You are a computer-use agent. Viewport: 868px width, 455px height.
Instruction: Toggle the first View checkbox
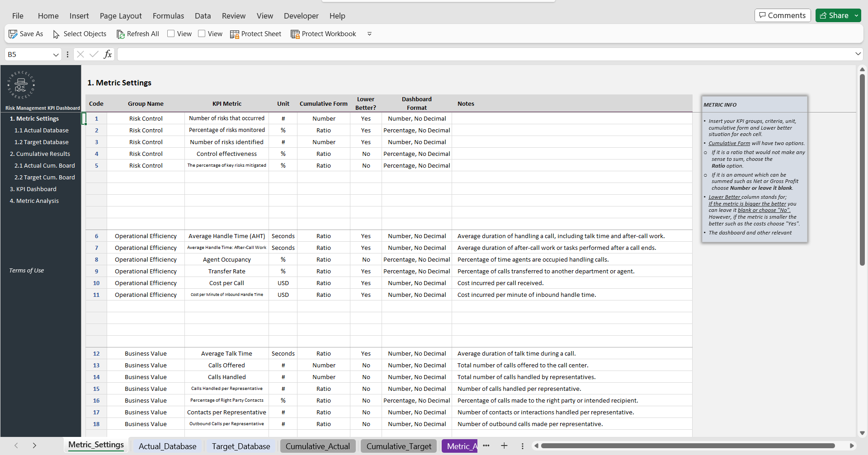171,34
